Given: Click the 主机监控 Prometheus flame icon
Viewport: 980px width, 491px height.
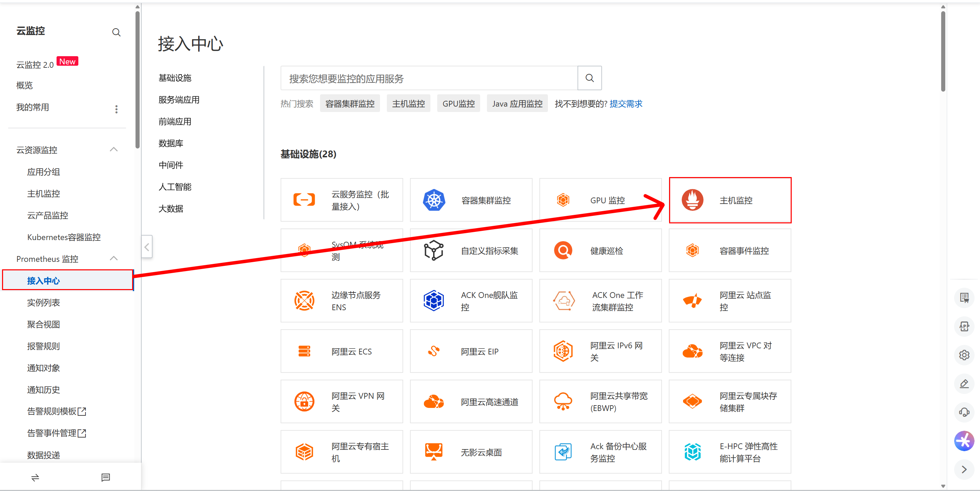Looking at the screenshot, I should tap(692, 200).
